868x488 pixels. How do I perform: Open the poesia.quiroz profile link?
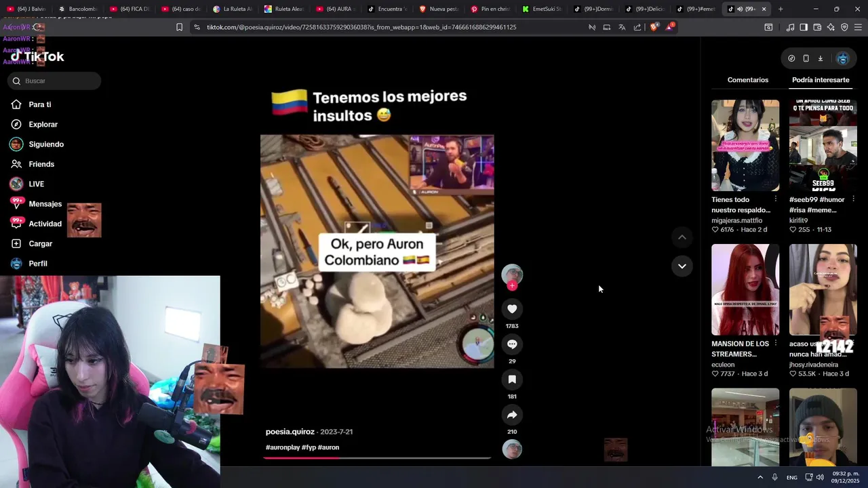(290, 432)
